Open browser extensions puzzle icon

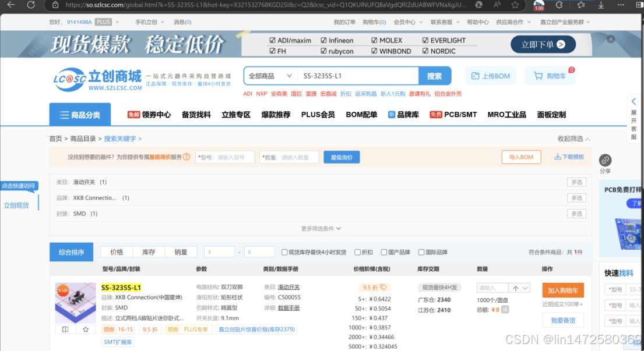[x=559, y=5]
